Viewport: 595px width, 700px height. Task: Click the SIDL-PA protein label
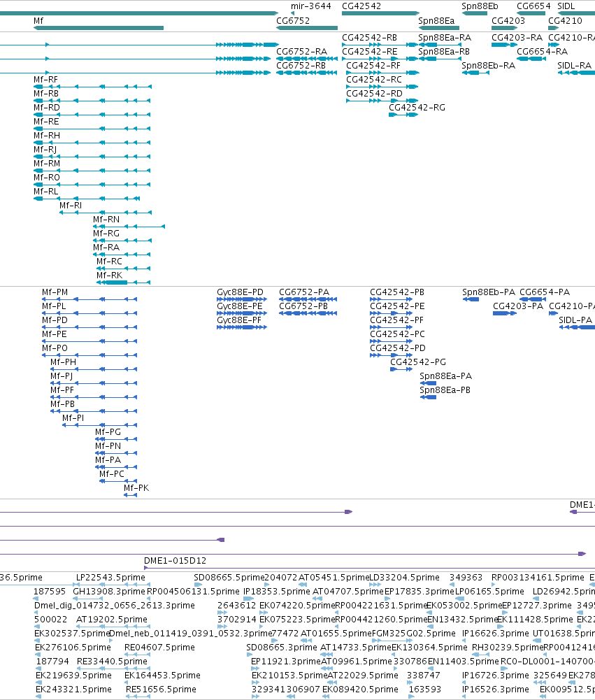pyautogui.click(x=575, y=320)
